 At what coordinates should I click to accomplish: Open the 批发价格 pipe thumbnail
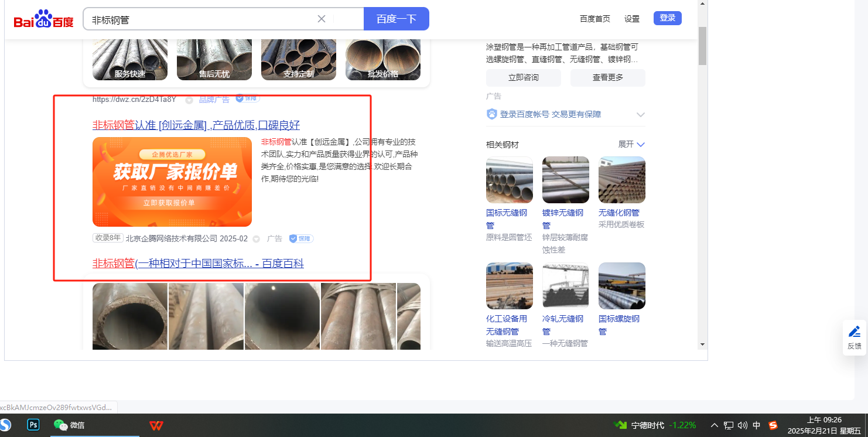pyautogui.click(x=383, y=60)
